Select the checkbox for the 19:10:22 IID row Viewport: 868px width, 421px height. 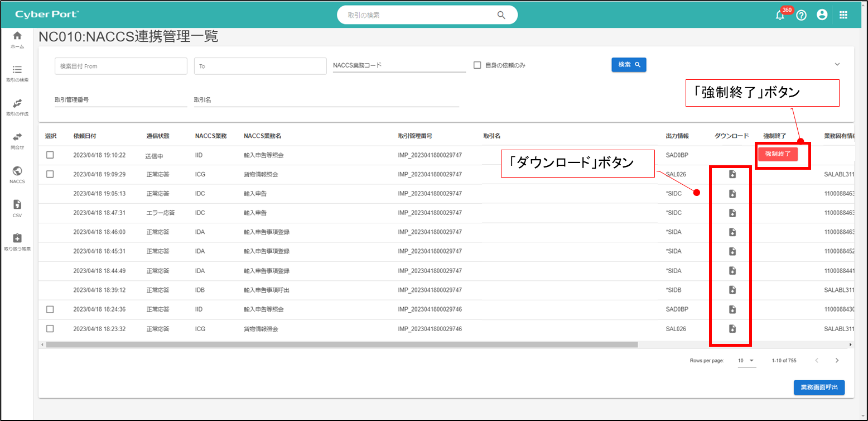point(50,155)
